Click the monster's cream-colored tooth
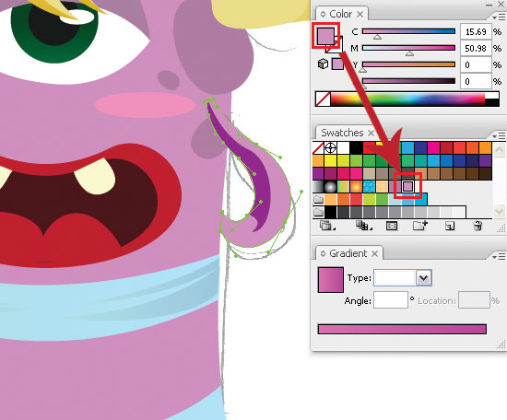 [95, 176]
